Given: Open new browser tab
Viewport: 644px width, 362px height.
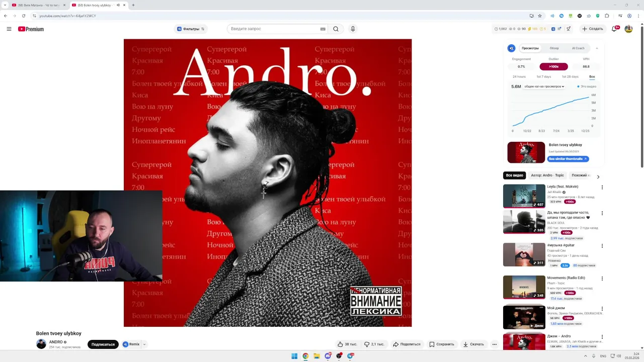Looking at the screenshot, I should [x=133, y=5].
